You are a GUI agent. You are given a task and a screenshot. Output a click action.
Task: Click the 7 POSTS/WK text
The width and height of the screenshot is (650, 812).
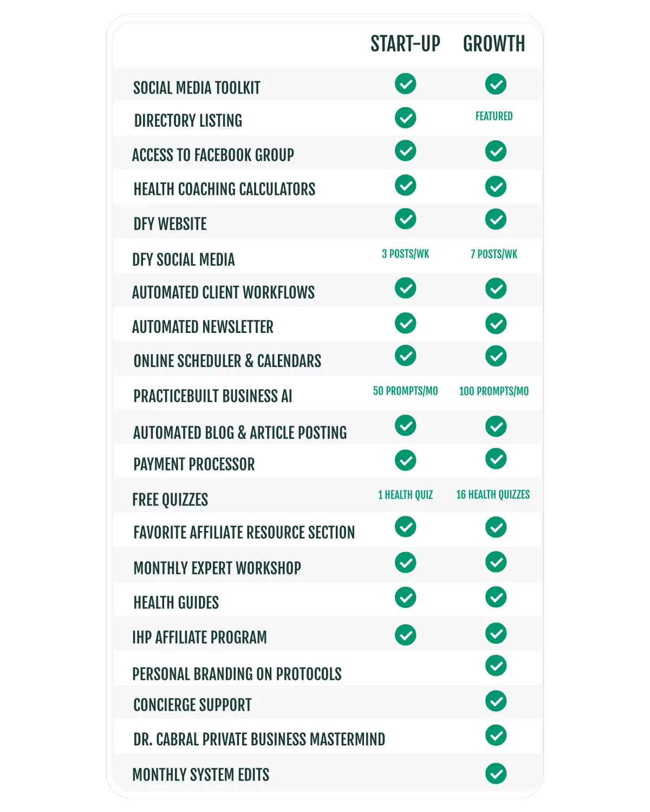(493, 254)
